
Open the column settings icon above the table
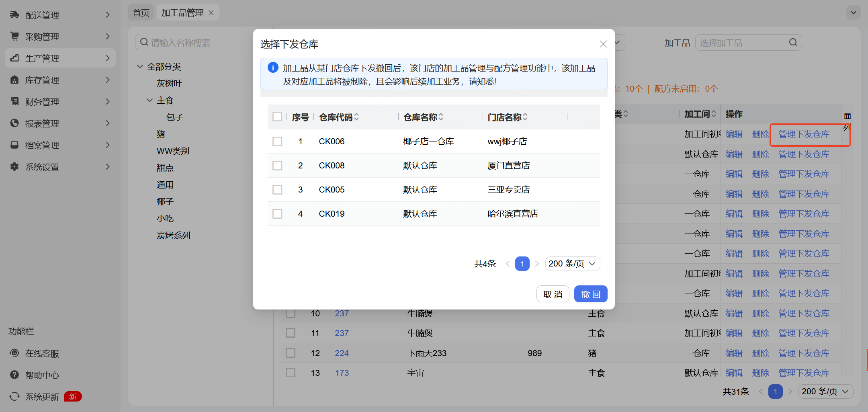[x=848, y=116]
